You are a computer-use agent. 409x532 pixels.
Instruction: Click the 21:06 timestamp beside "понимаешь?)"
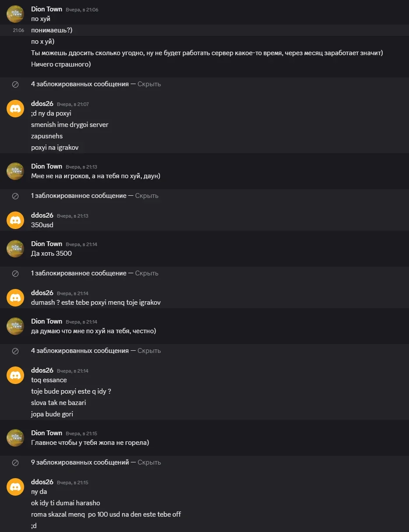click(18, 31)
